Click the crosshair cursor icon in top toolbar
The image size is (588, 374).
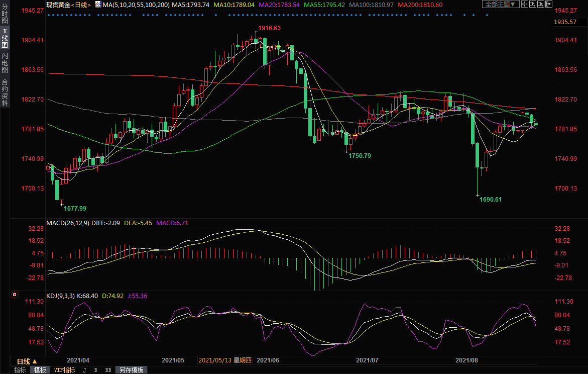click(x=525, y=4)
